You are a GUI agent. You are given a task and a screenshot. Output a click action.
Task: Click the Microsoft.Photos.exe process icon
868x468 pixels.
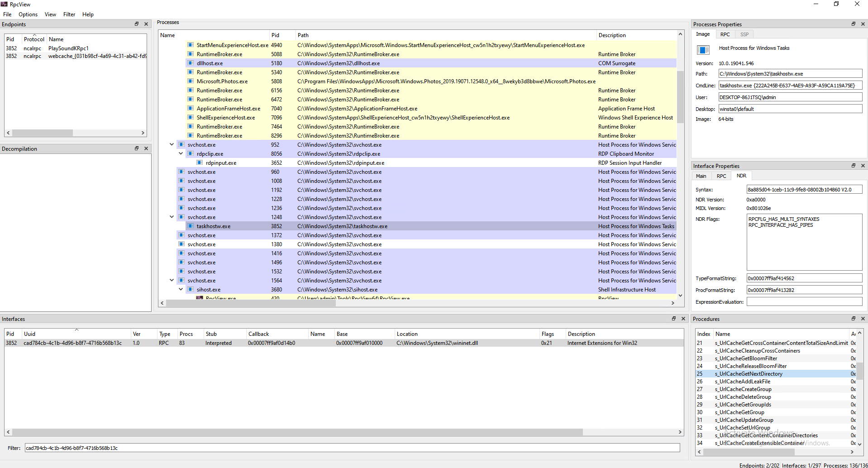tap(191, 81)
